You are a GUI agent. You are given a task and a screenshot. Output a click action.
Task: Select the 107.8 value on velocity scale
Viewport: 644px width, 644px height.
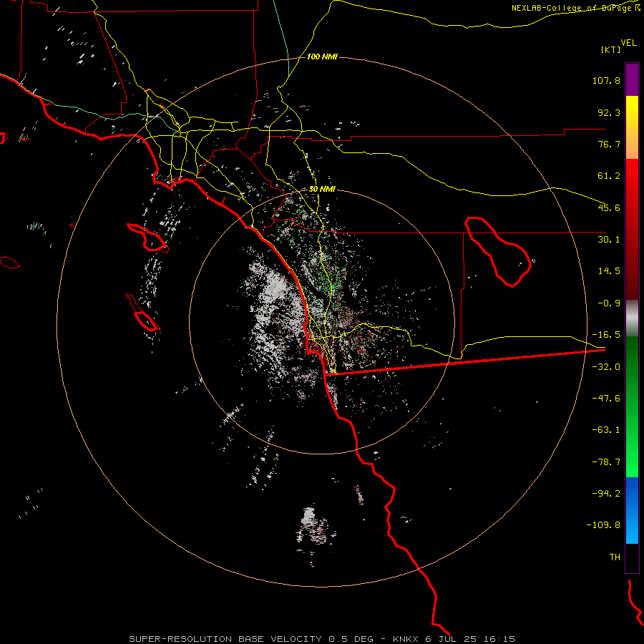point(606,80)
